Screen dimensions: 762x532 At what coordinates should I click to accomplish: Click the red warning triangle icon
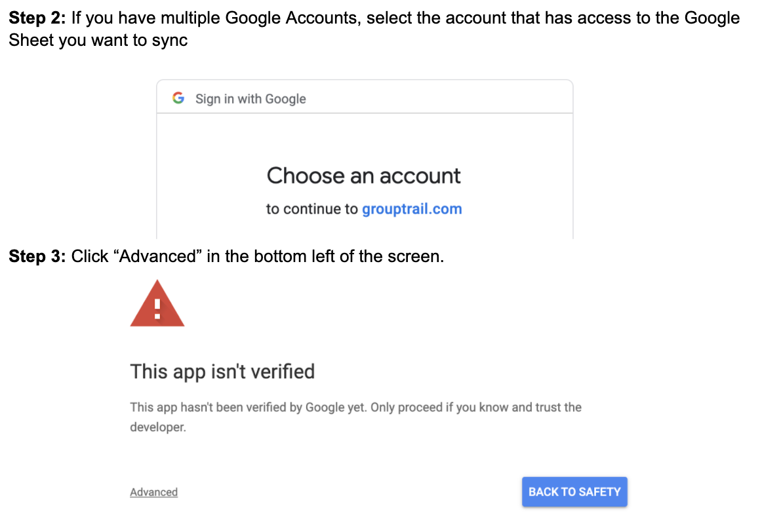[157, 305]
